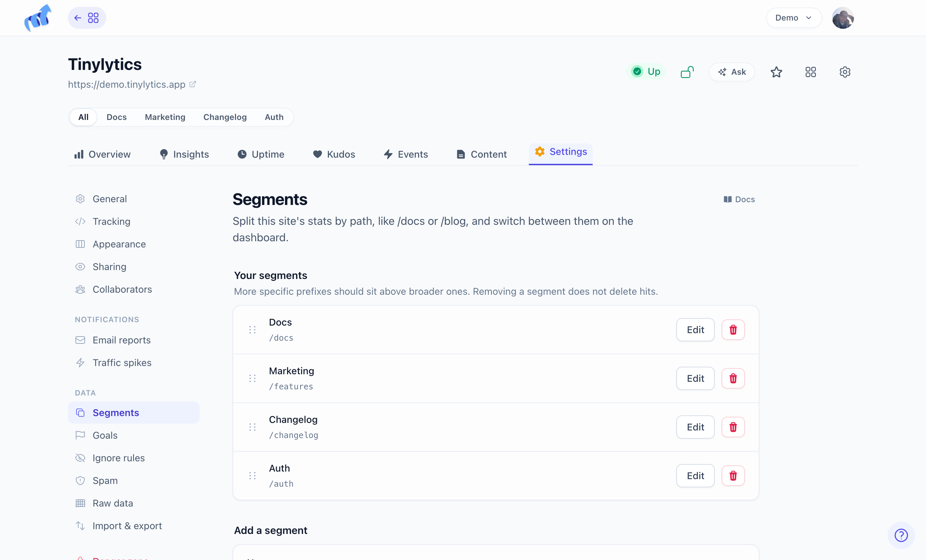Click the green Up status badge
Screen dimensions: 926x560
click(646, 71)
